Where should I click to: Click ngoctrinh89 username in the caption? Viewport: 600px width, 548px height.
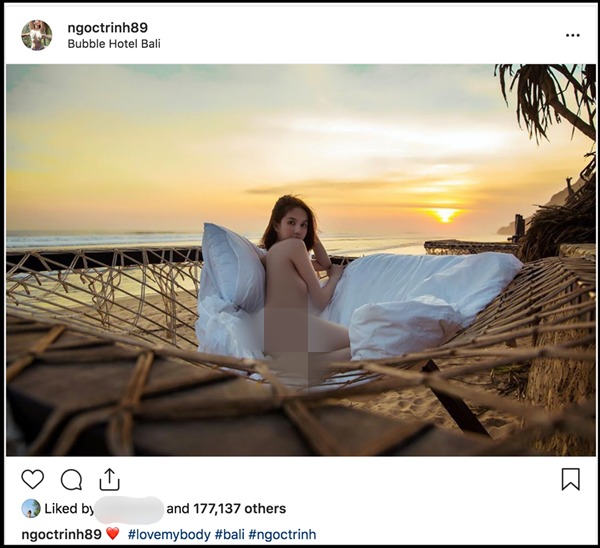point(61,534)
